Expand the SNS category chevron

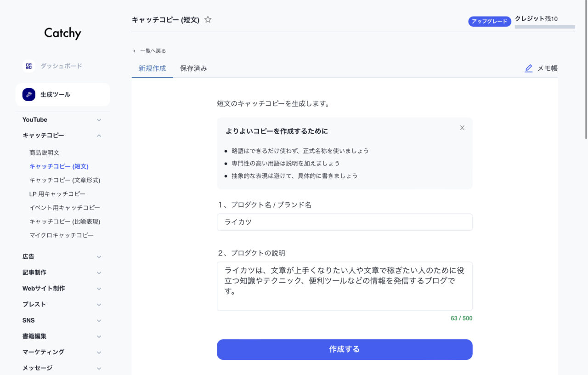[x=99, y=320]
